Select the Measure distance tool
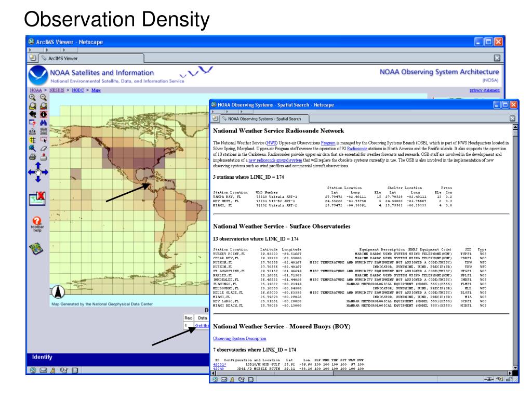The height and width of the screenshot is (399, 532). [x=33, y=131]
